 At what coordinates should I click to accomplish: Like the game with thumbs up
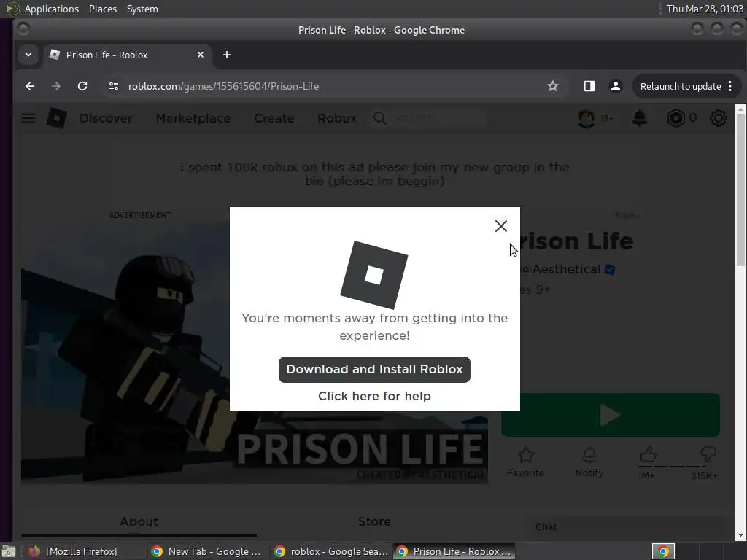coord(648,454)
